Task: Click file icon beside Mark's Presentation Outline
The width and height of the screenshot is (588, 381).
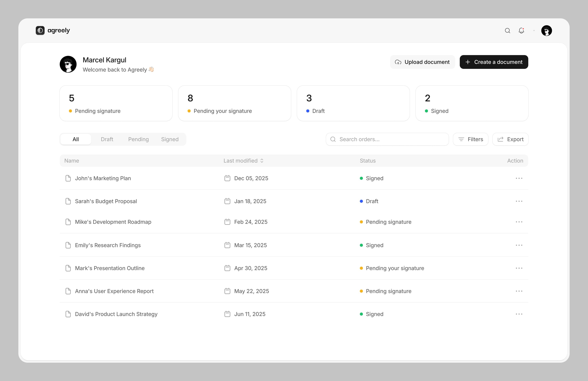Action: point(68,268)
